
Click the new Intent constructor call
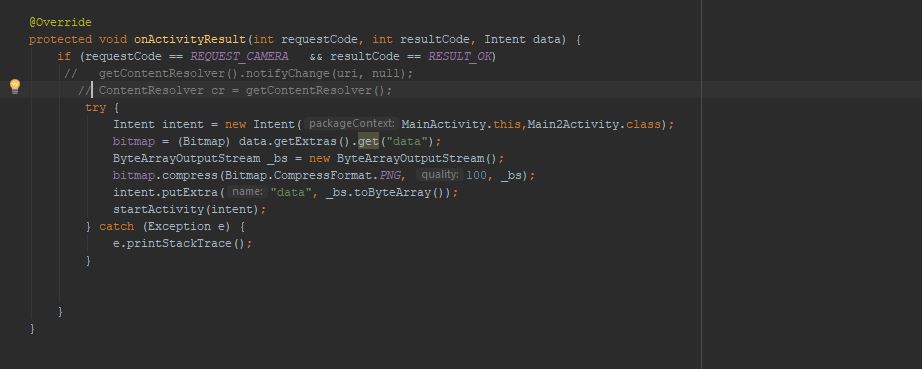click(263, 125)
